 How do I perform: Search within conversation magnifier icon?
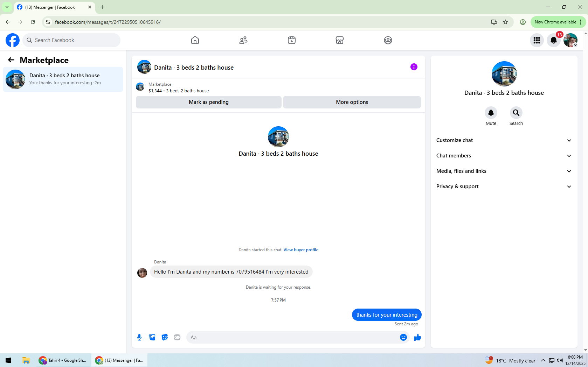pos(516,113)
